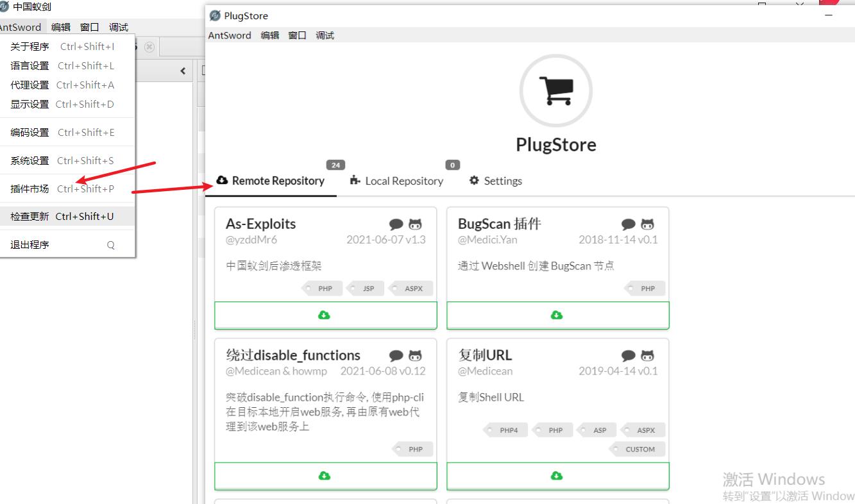Click ASPX tag on 复制URL card
The image size is (855, 504).
[643, 430]
